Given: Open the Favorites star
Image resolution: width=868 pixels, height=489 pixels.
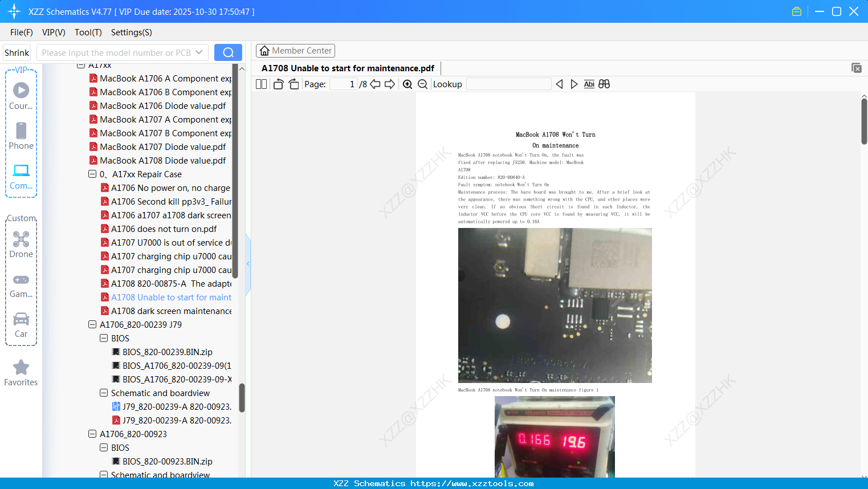Looking at the screenshot, I should tap(21, 373).
